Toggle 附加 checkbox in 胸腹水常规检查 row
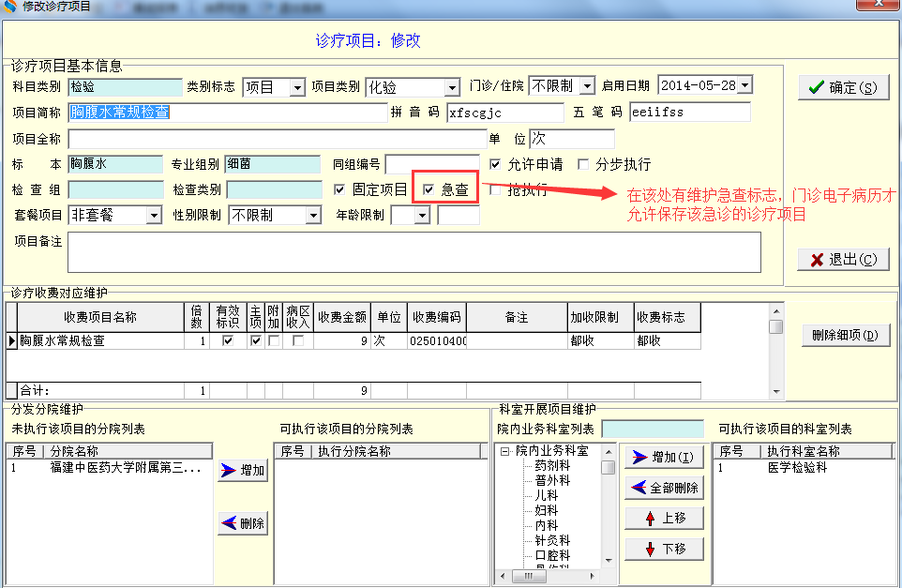The image size is (902, 588). click(274, 340)
